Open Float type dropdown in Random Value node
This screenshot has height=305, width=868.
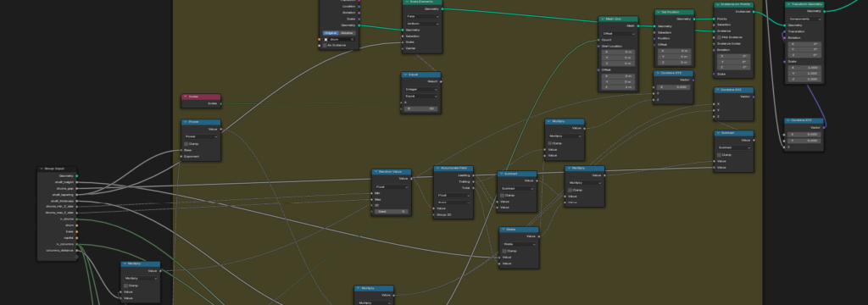pyautogui.click(x=392, y=187)
